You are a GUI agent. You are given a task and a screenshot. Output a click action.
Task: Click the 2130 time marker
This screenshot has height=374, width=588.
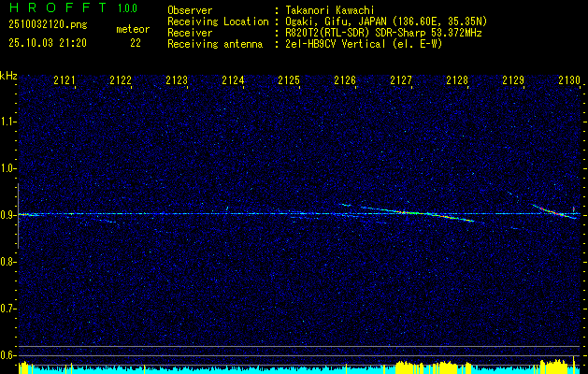pos(569,79)
